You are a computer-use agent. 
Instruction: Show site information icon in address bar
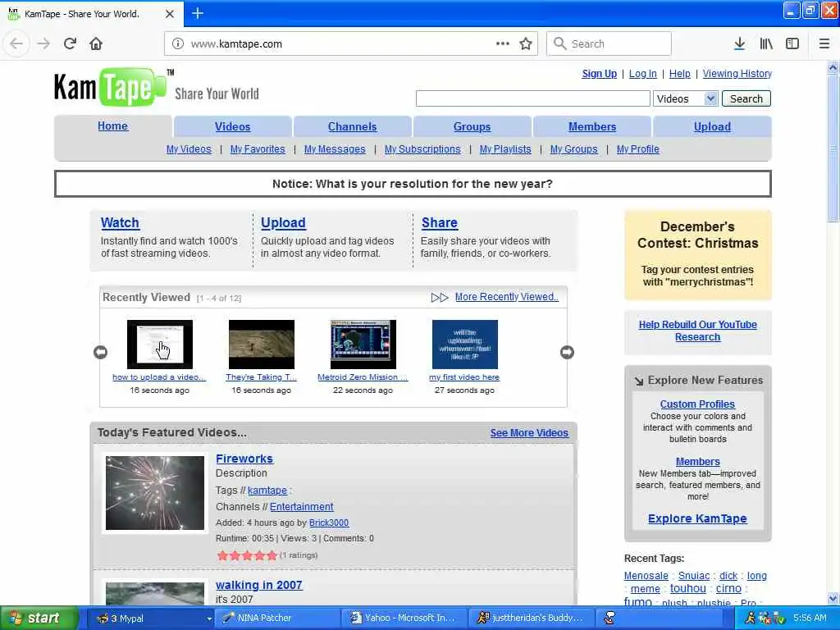(x=178, y=44)
